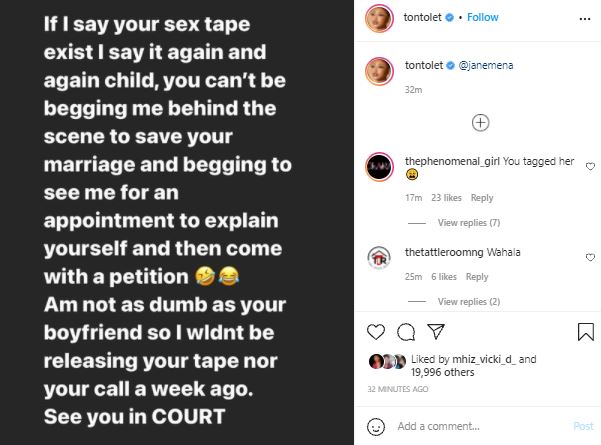Open emoji picker in comment box
Viewport: 601px width, 445px height.
[x=377, y=426]
